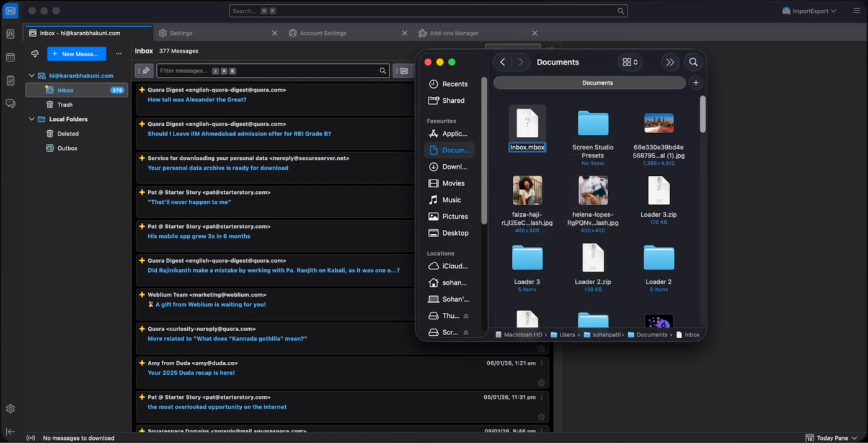868x443 pixels.
Task: Switch to the Account Settings tab
Action: [x=323, y=33]
